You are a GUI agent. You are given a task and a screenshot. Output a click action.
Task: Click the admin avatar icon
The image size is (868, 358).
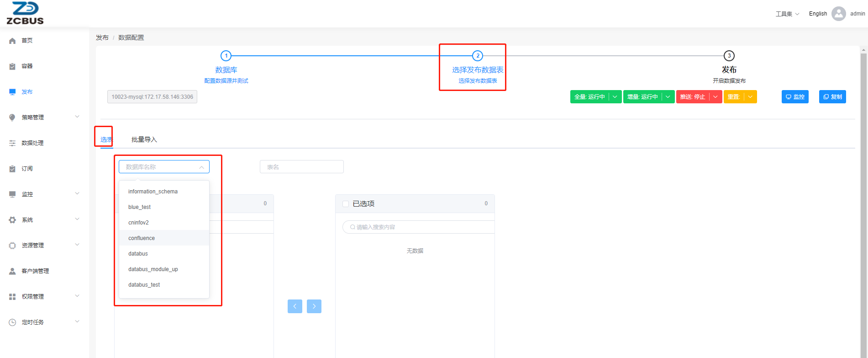pos(838,14)
